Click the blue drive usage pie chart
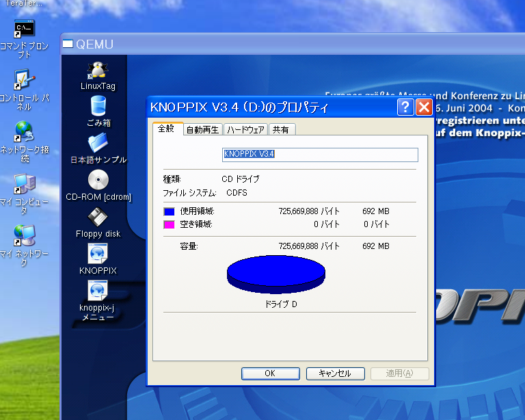Image resolution: width=525 pixels, height=420 pixels. 276,275
